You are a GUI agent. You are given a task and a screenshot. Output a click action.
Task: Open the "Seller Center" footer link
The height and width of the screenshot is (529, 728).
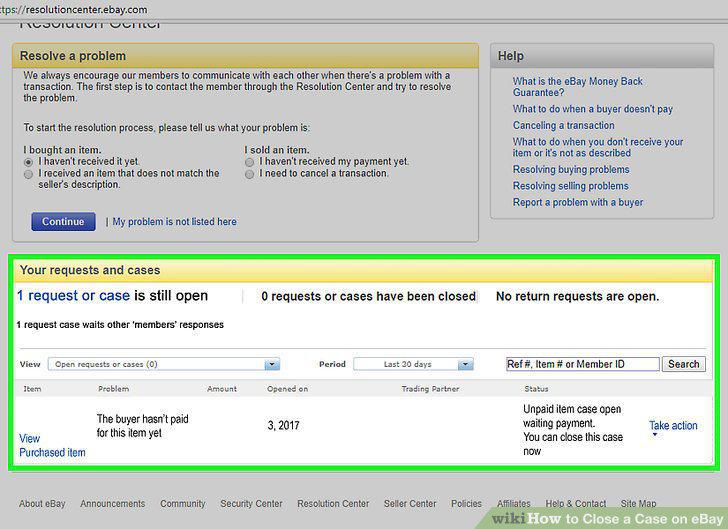click(410, 503)
